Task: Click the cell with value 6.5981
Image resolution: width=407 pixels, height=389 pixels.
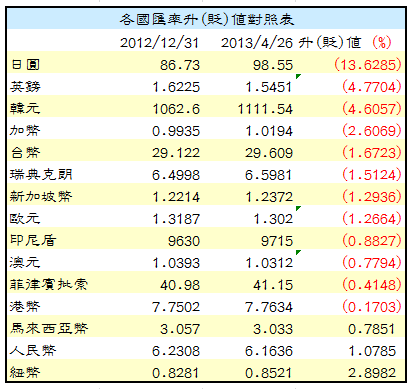Action: (269, 175)
